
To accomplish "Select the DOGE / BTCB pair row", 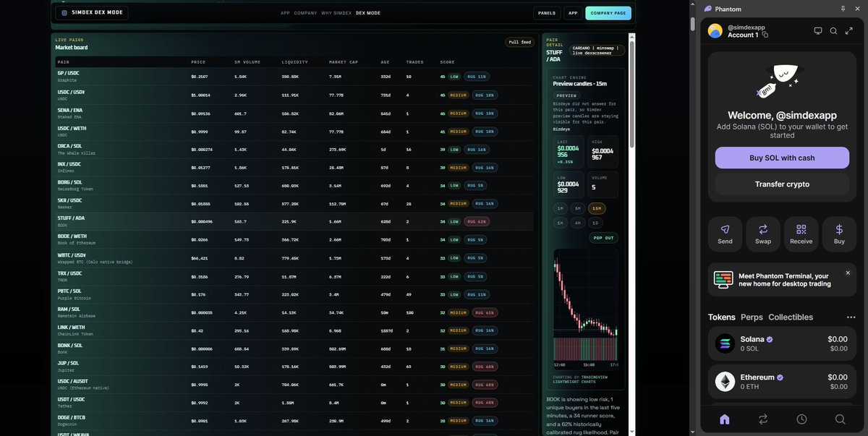I will (x=294, y=421).
